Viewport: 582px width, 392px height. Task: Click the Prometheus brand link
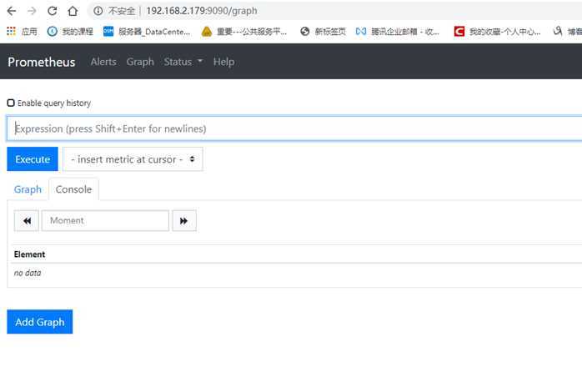pos(42,62)
